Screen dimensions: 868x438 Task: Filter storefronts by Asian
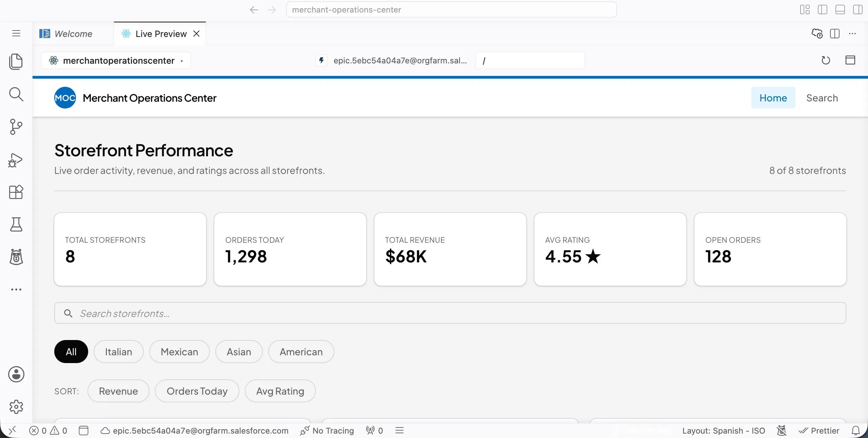click(x=239, y=352)
